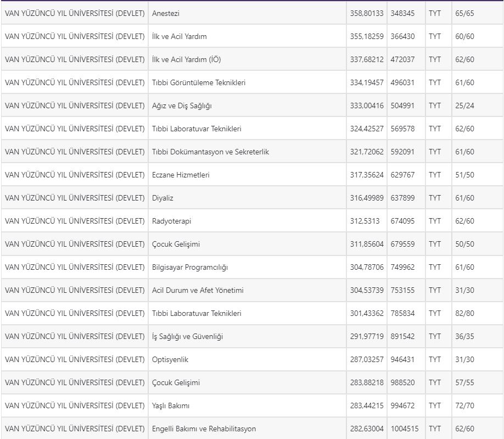
Task: Click TYT in Optisyenlik row
Action: click(x=435, y=359)
